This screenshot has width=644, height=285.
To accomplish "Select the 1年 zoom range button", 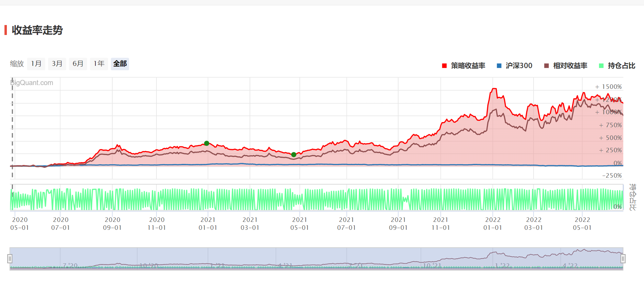I will [99, 64].
